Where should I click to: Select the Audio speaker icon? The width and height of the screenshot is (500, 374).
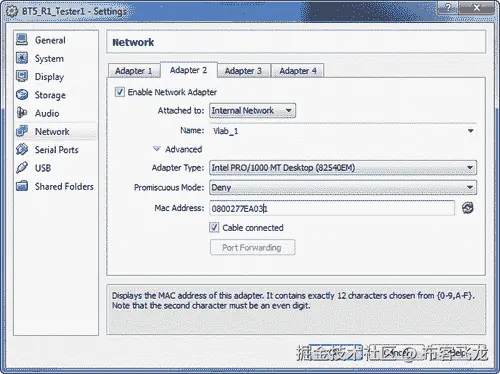(x=22, y=113)
